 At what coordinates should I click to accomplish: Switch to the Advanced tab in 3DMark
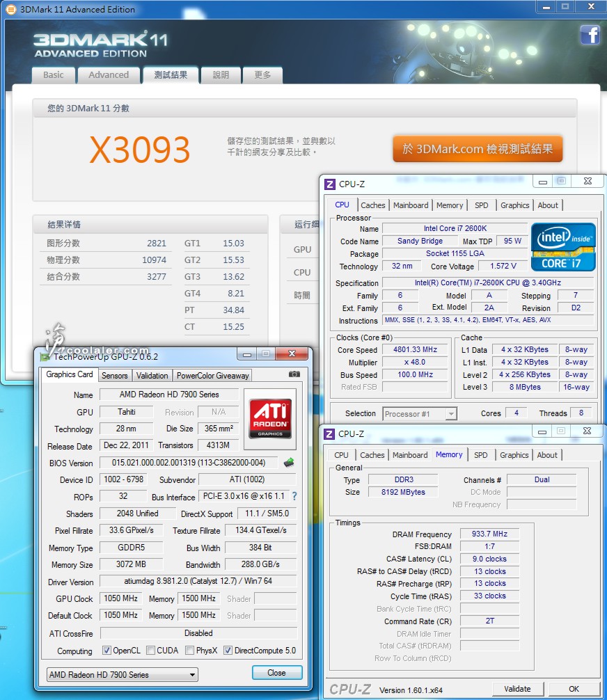(109, 75)
